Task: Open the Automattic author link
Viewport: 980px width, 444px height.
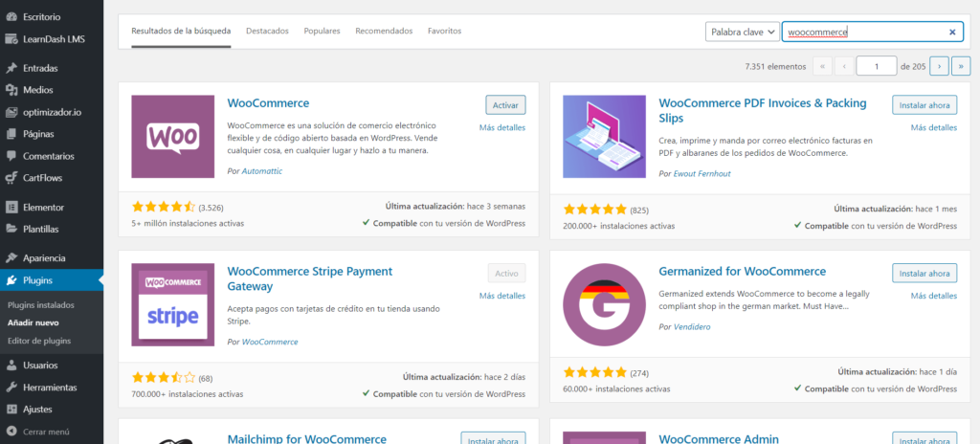Action: pyautogui.click(x=262, y=170)
